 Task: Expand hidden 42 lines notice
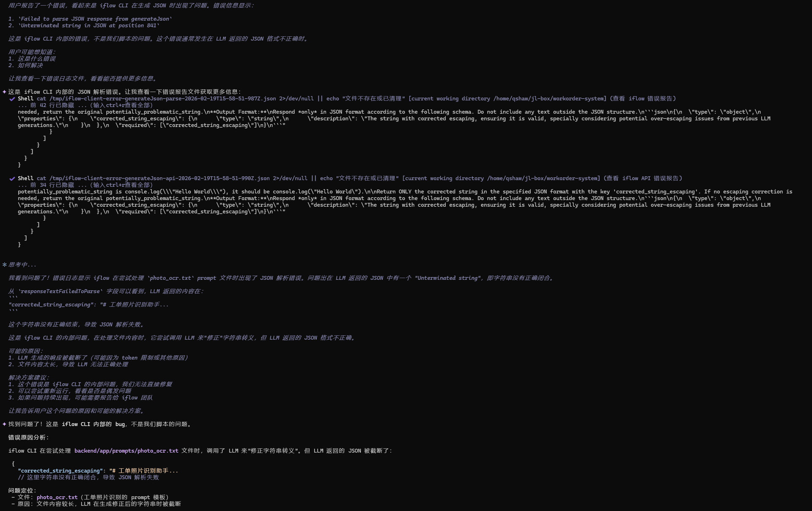click(85, 105)
